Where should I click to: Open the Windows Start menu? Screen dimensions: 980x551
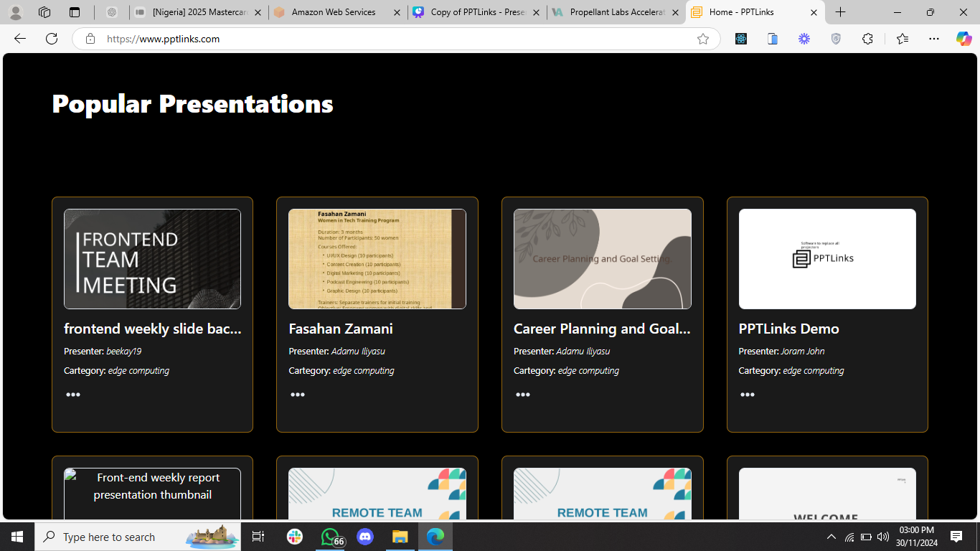coord(17,537)
